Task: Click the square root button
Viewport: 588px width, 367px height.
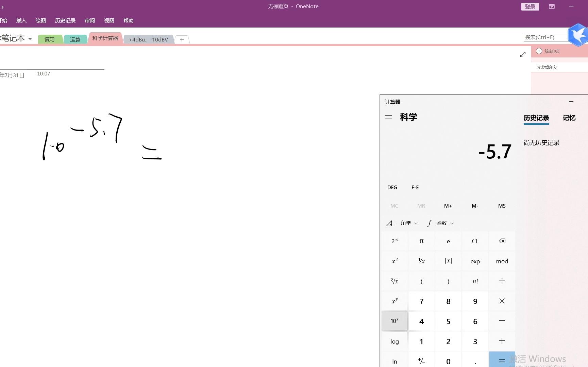Action: click(x=394, y=281)
